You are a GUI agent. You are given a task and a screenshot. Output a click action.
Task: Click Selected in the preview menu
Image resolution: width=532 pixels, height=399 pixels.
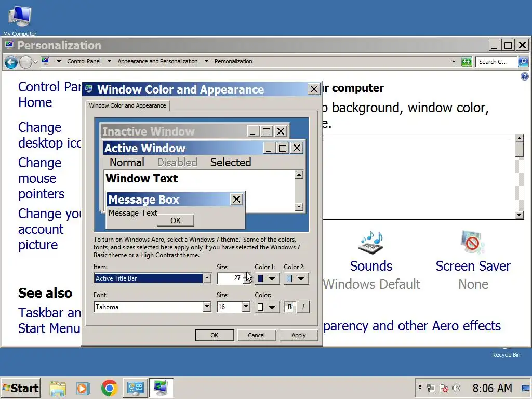click(231, 163)
